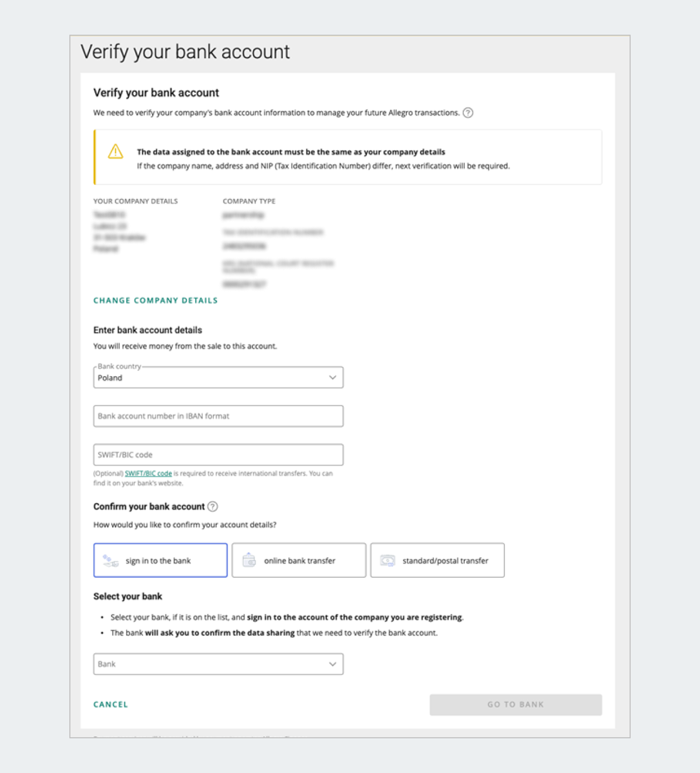Click the 'Verify your bank account' section heading
Viewport: 700px width, 773px height.
(156, 93)
